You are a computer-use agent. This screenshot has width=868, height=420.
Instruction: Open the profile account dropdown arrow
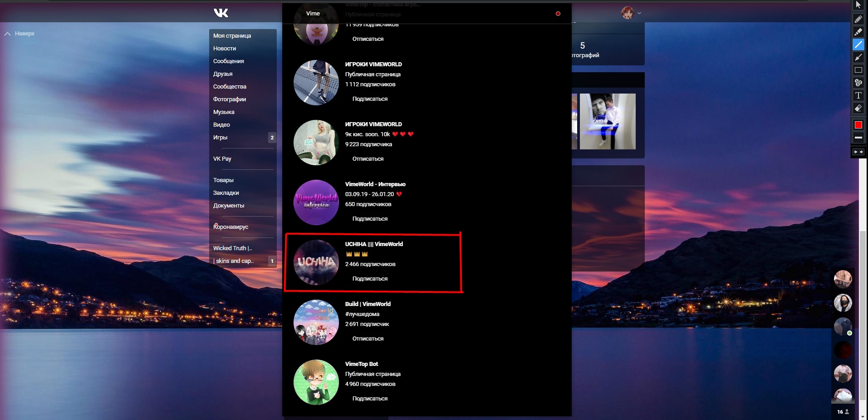tap(639, 13)
